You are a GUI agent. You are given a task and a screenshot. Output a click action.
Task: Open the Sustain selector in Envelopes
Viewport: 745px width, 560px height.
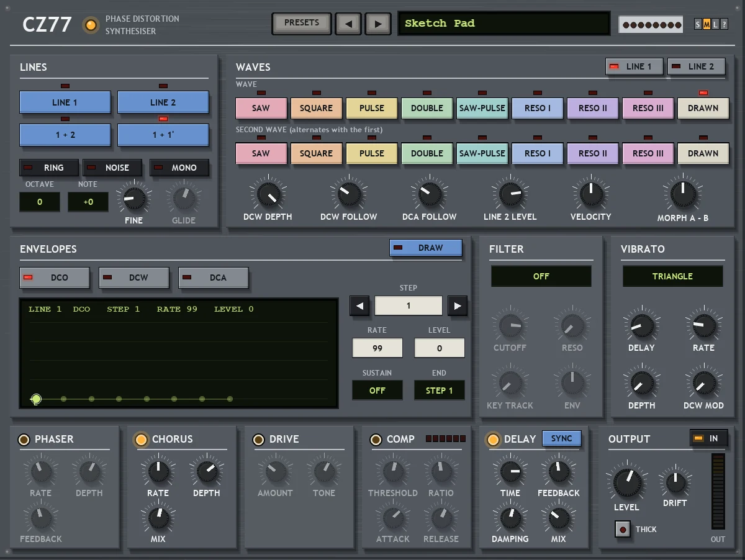pyautogui.click(x=377, y=391)
